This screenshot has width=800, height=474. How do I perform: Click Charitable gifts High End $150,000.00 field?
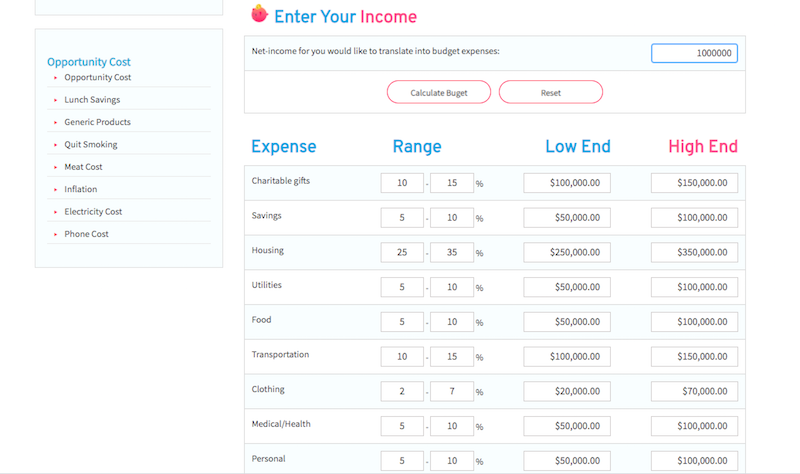(x=694, y=183)
